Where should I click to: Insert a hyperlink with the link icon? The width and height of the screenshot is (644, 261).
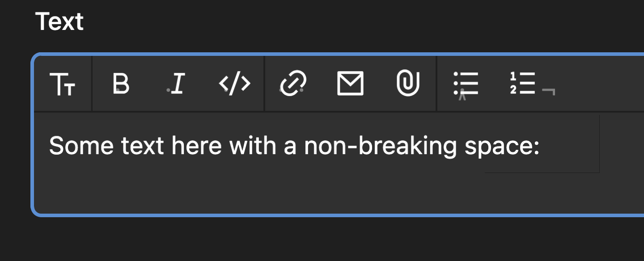pos(293,84)
